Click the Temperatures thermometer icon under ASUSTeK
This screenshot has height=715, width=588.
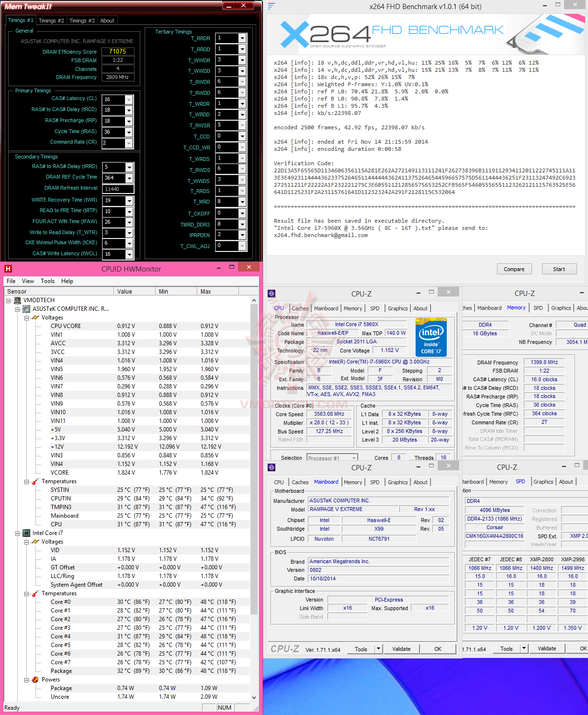pyautogui.click(x=35, y=481)
